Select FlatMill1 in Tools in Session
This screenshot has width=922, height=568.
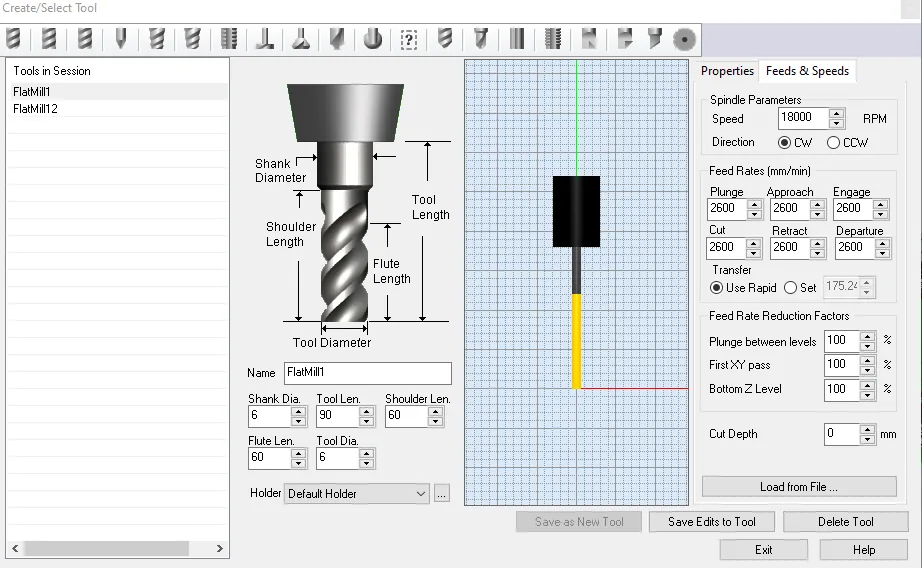[x=118, y=92]
